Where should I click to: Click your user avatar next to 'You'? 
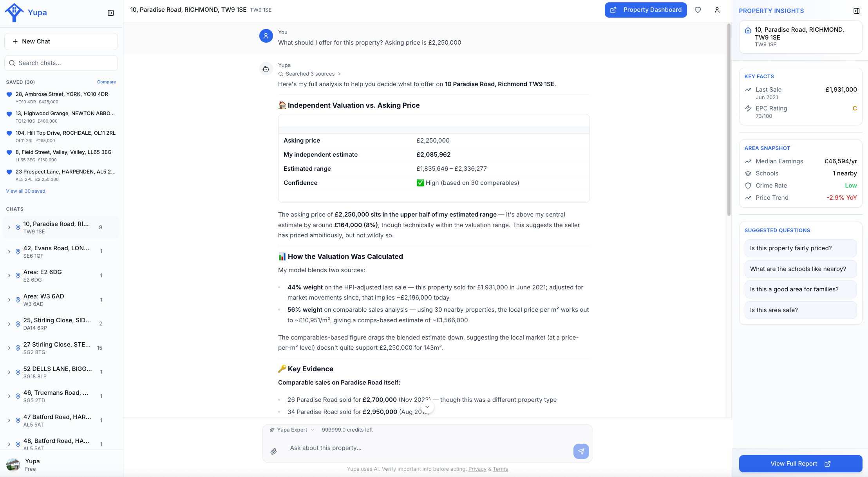[x=266, y=36]
